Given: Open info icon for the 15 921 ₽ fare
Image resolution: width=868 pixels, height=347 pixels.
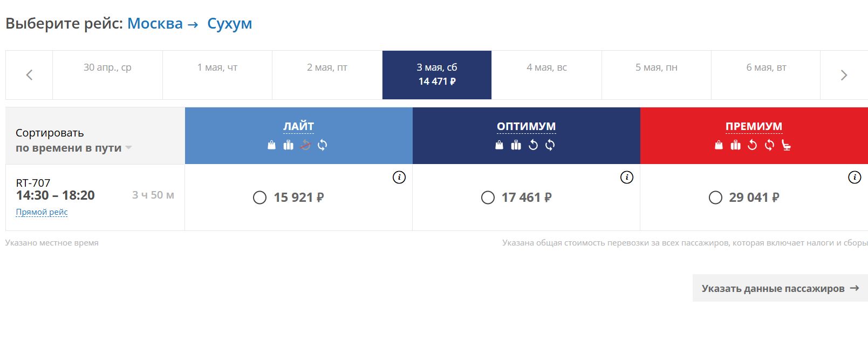Looking at the screenshot, I should (399, 177).
